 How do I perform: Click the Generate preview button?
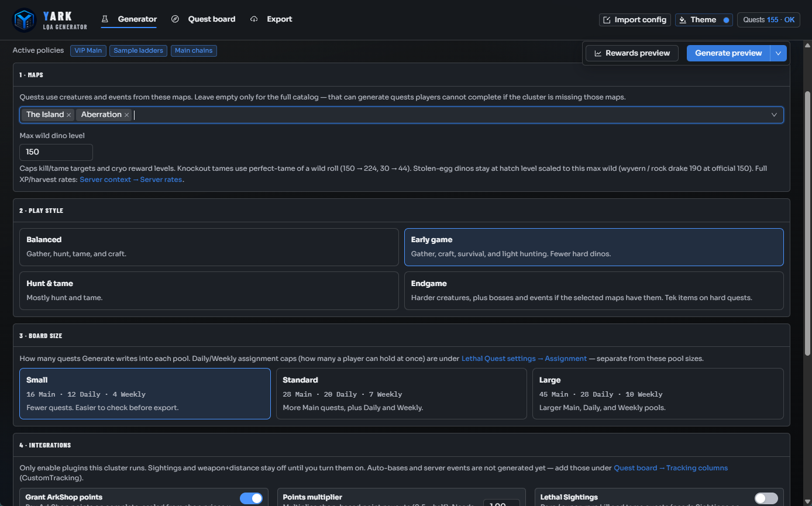tap(728, 53)
